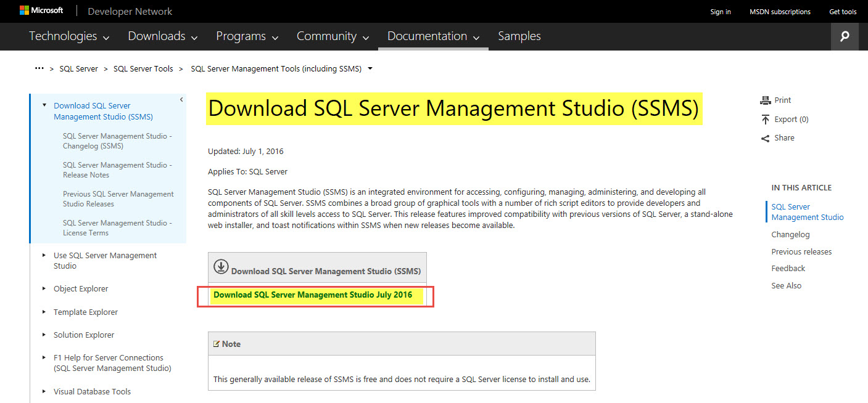Click the 'Updated: July 1, 2016' text
The height and width of the screenshot is (403, 868).
[x=246, y=152]
